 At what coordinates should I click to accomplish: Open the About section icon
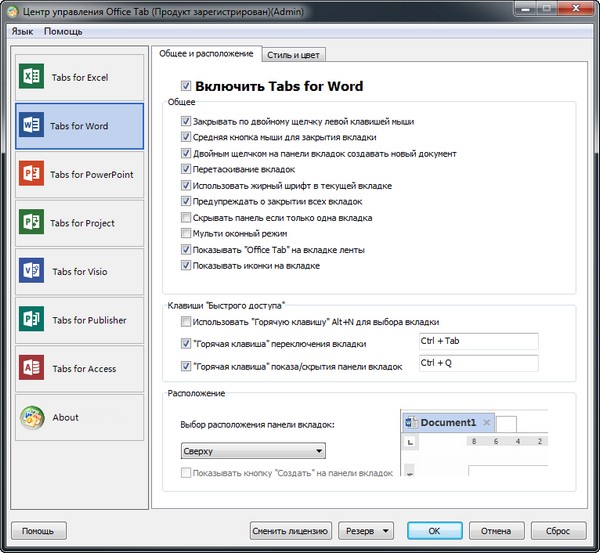click(x=31, y=417)
